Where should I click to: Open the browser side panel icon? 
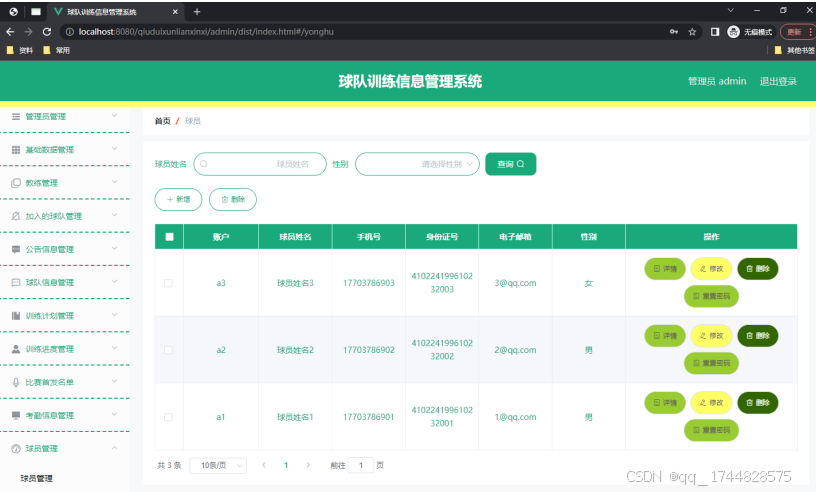[715, 32]
